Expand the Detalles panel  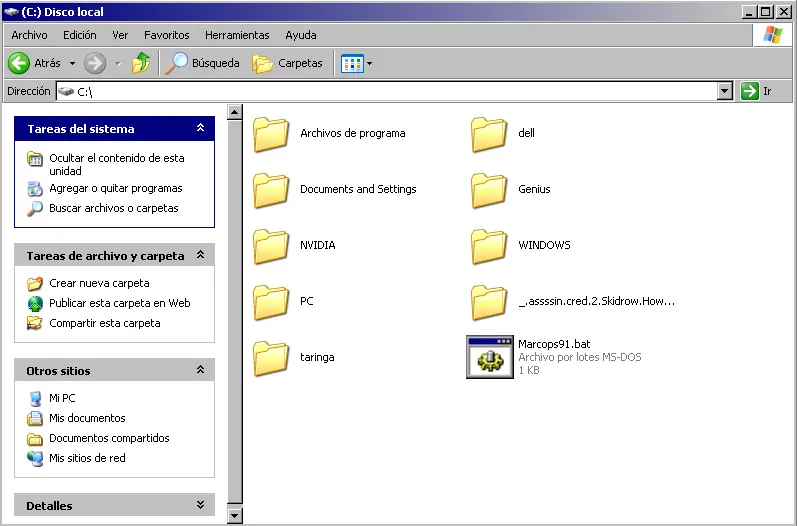(x=200, y=506)
